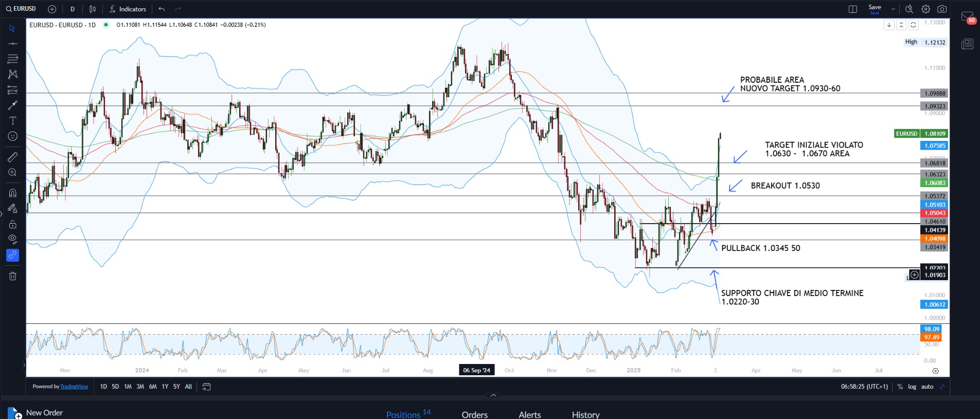
Task: Open the messages inbox with 50 badge
Action: click(967, 17)
